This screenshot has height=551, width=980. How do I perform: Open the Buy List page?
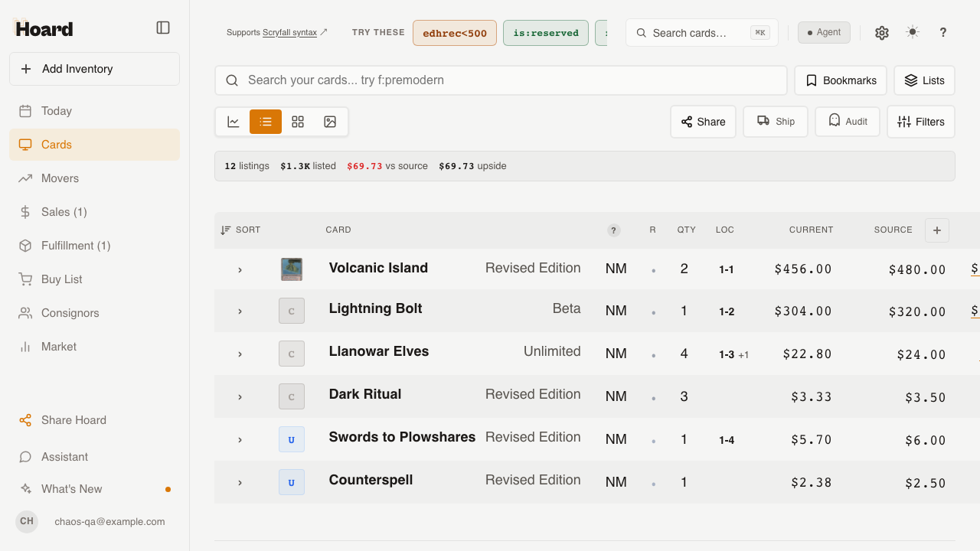[94, 279]
